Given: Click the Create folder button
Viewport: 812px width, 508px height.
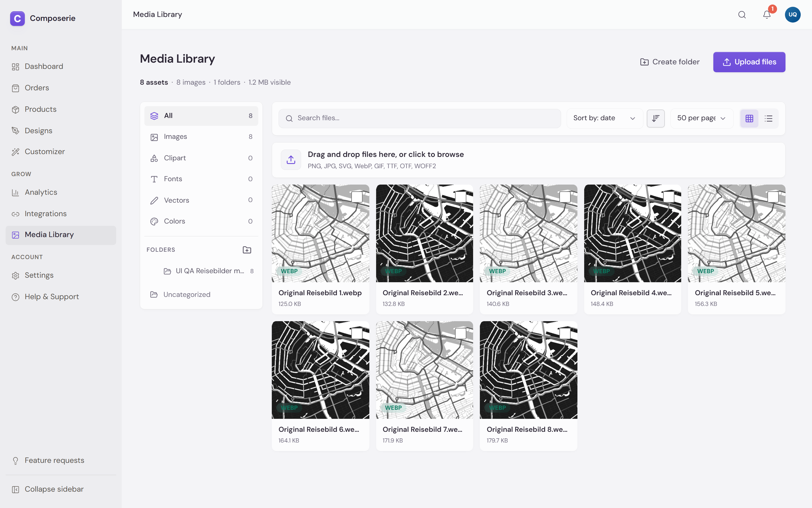Looking at the screenshot, I should pos(670,62).
